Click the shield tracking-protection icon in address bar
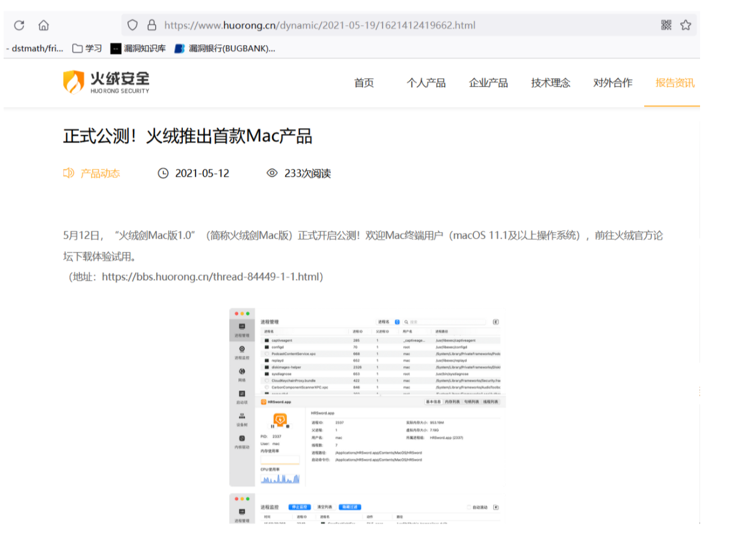 132,25
